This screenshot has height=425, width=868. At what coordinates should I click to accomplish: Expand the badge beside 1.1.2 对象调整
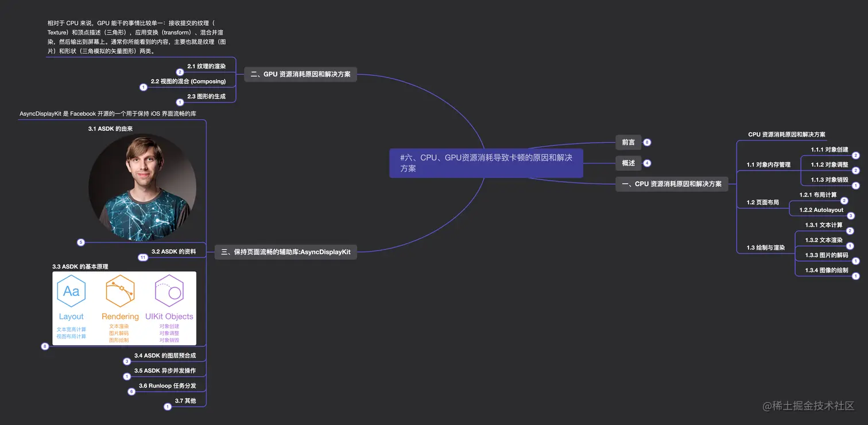(x=855, y=170)
